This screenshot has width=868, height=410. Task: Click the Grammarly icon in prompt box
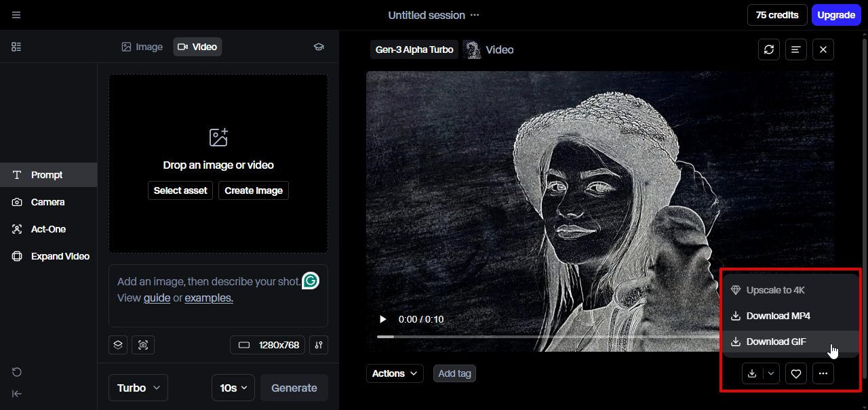311,280
